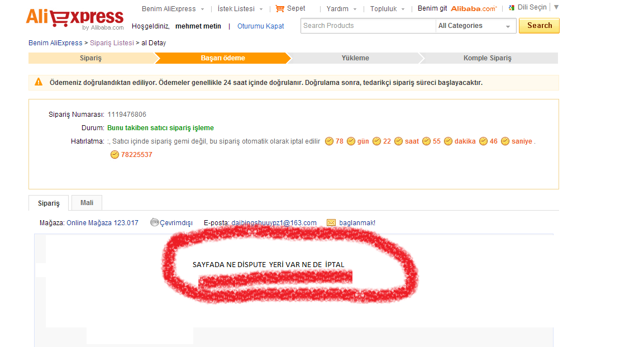644x347 pixels.
Task: Click the AliExpress logo
Action: (x=75, y=19)
